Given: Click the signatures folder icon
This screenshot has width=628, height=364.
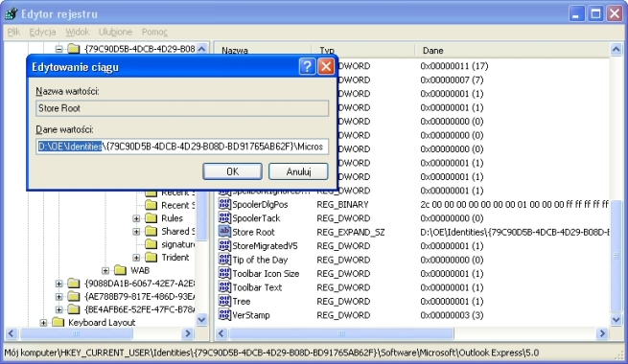Looking at the screenshot, I should [151, 244].
